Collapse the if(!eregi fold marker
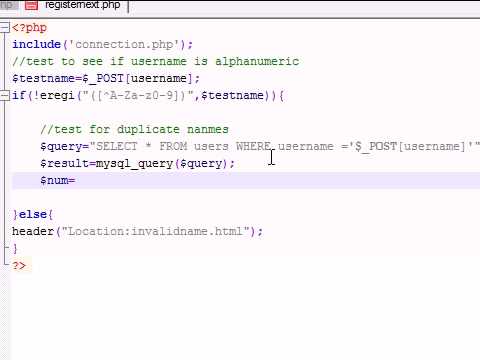 tap(5, 96)
